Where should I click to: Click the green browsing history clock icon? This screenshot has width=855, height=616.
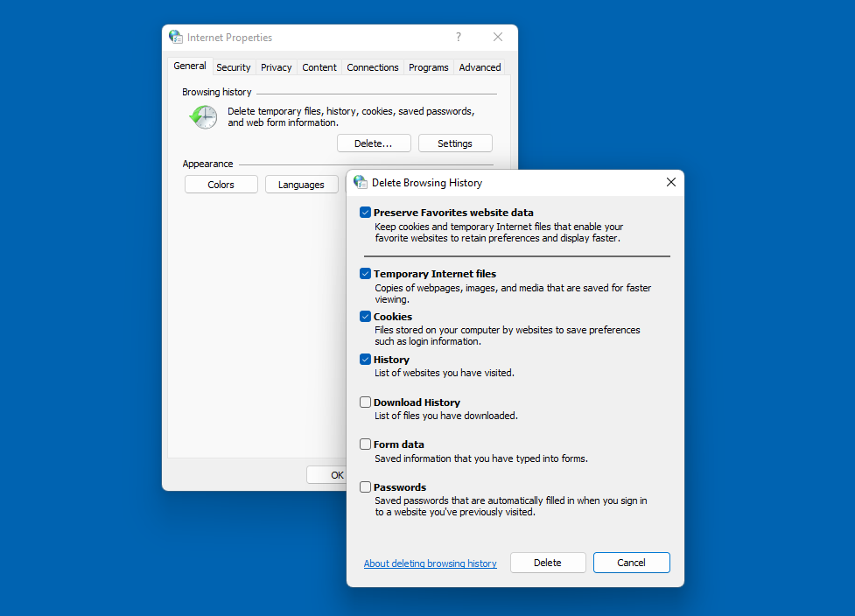point(202,116)
